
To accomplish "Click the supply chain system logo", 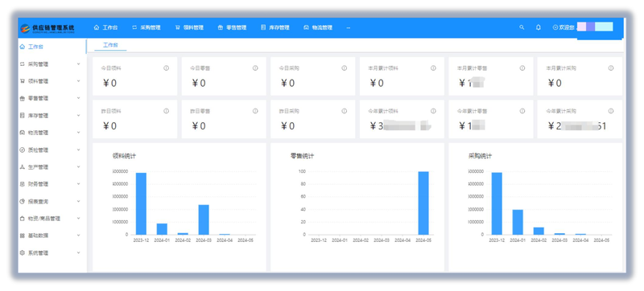I will (x=47, y=28).
